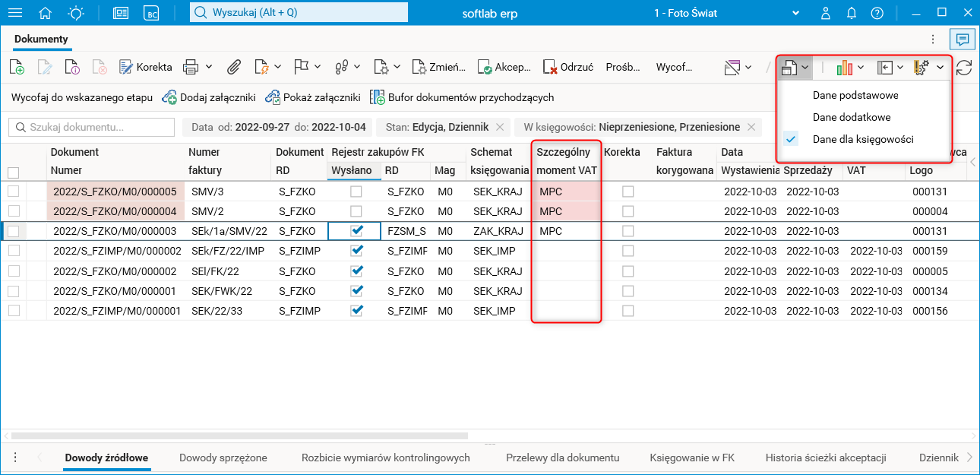The height and width of the screenshot is (475, 980).
Task: Click the home icon in top bar
Action: coord(46,13)
